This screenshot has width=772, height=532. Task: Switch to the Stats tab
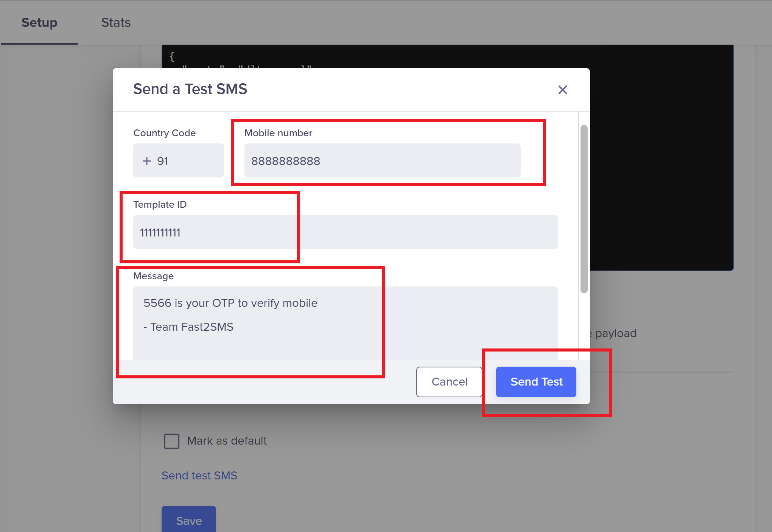coord(116,23)
